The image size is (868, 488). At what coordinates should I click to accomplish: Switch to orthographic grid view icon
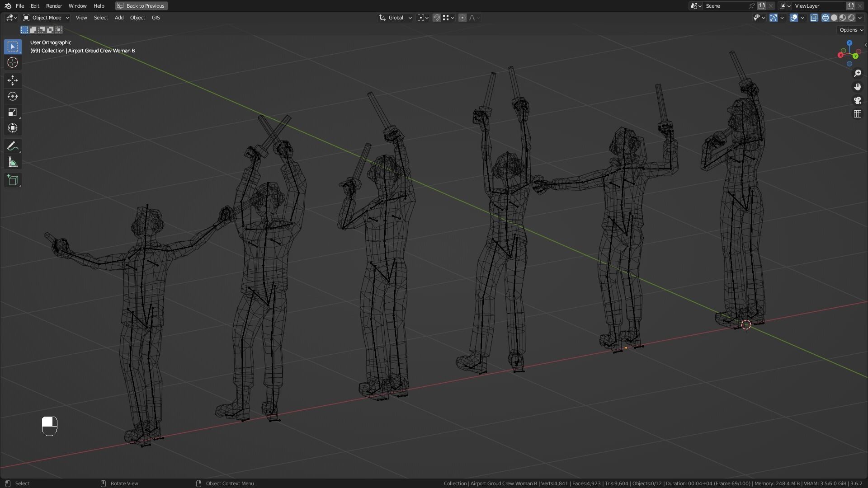pyautogui.click(x=858, y=114)
